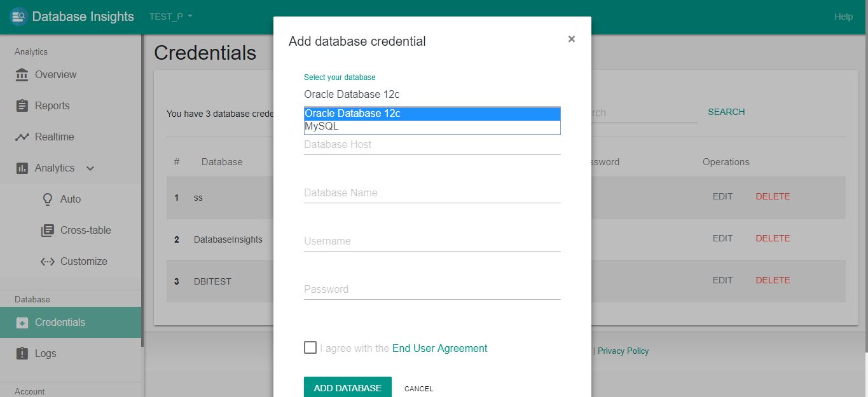868x397 pixels.
Task: Open the Realtime menu item
Action: pos(70,137)
